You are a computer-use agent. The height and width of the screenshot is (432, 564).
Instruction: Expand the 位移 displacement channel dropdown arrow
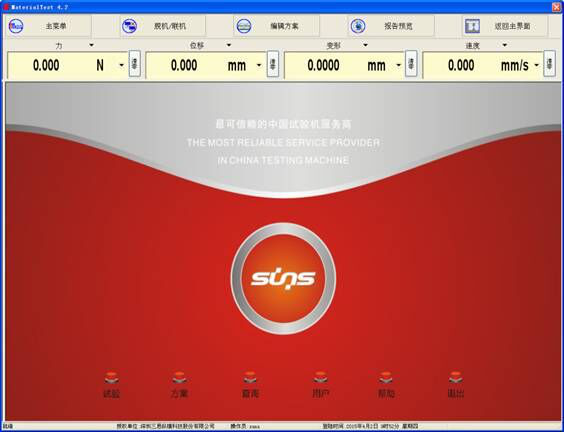(229, 45)
